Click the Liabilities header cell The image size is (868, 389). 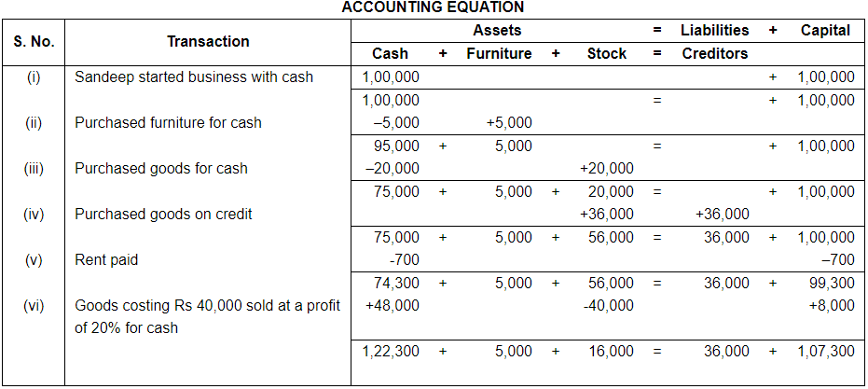[x=714, y=31]
